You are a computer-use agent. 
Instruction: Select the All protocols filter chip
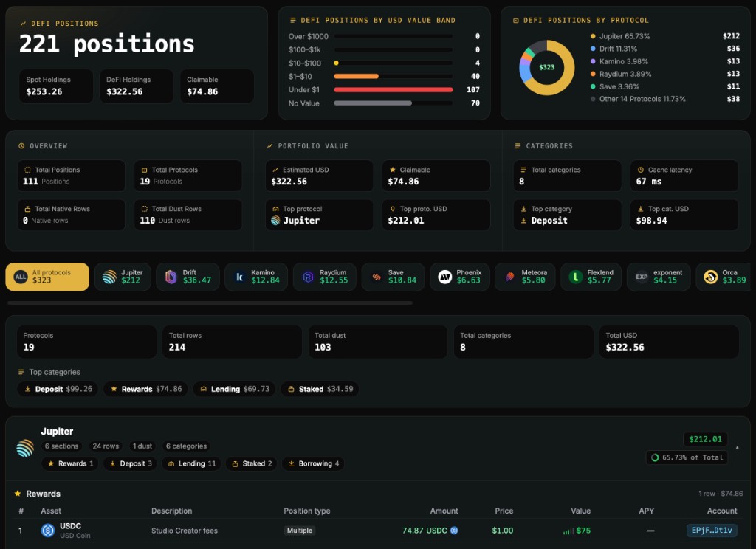coord(47,277)
